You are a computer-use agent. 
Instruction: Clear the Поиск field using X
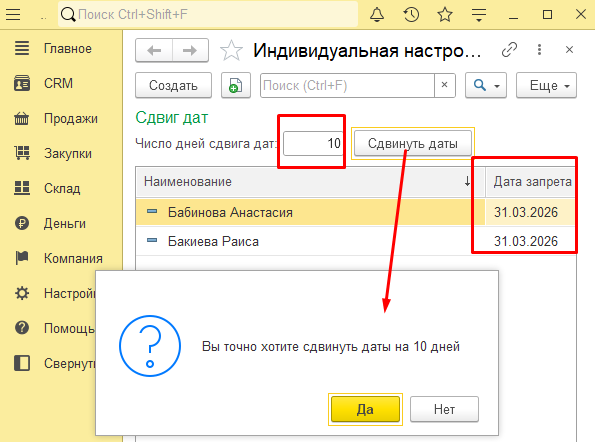click(444, 85)
